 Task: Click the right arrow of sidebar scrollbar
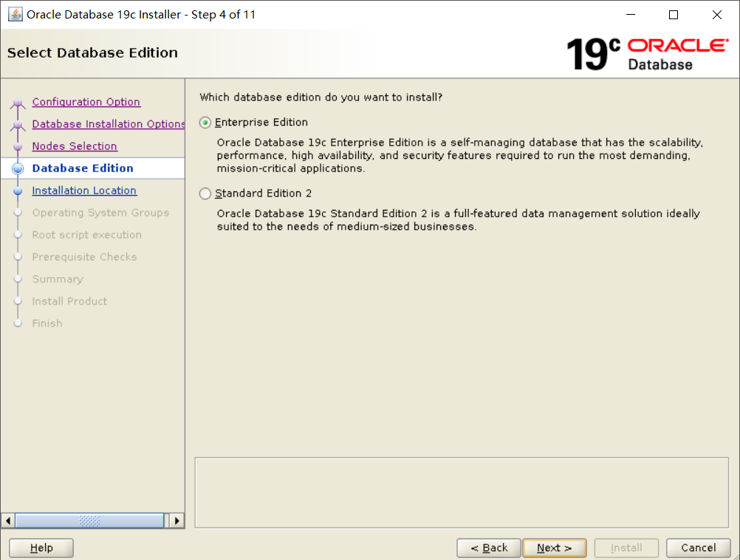177,521
